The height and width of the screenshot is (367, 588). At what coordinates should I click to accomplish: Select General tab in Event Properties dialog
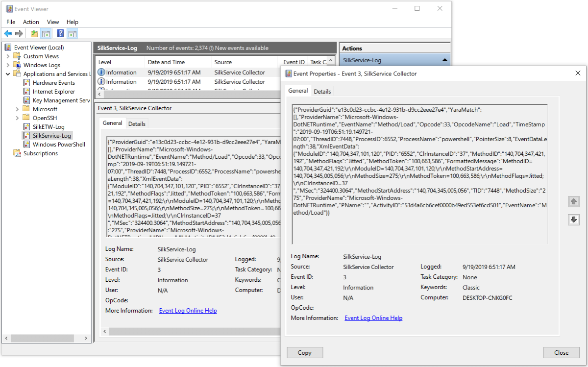(x=298, y=91)
